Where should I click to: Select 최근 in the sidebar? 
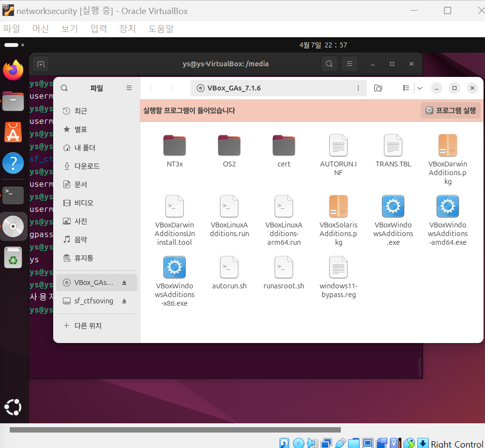coord(97,111)
